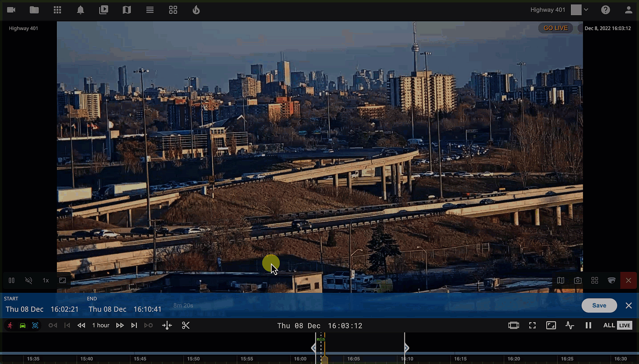Open the map icon in video overlay
This screenshot has height=364, width=639.
pyautogui.click(x=560, y=280)
